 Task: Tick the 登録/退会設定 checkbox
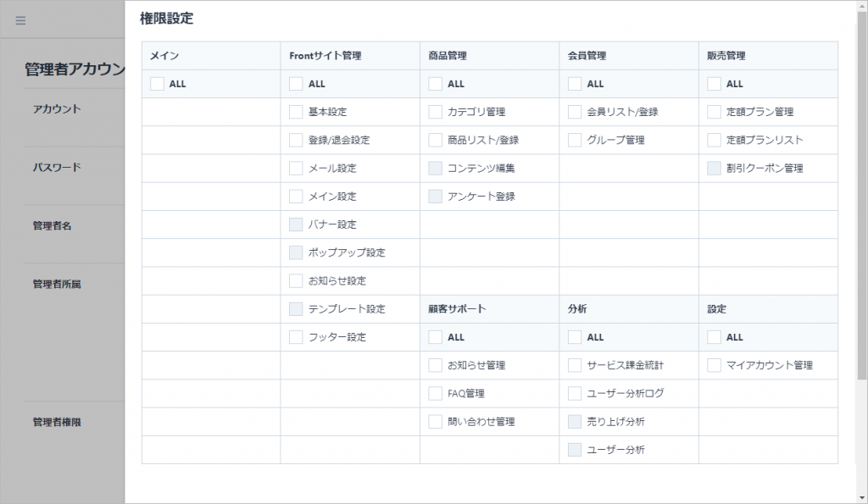coord(296,140)
